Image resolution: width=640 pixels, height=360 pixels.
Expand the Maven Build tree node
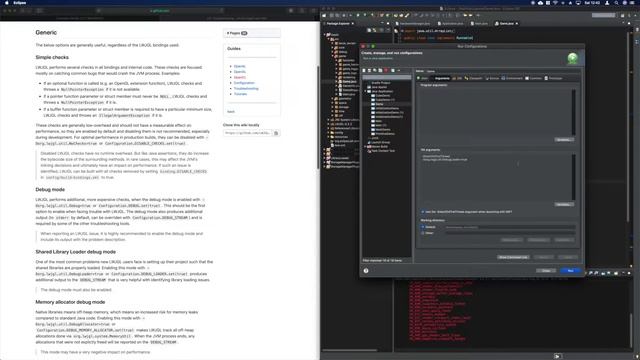366,147
